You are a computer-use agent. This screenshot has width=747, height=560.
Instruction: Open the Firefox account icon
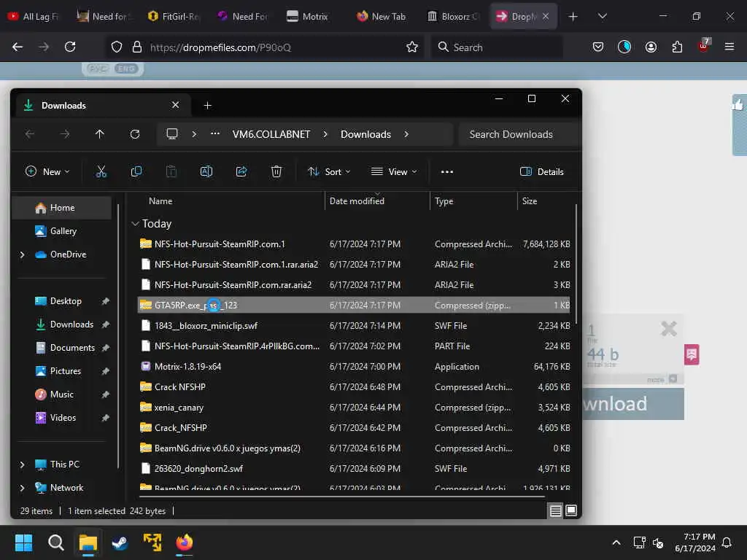651,47
